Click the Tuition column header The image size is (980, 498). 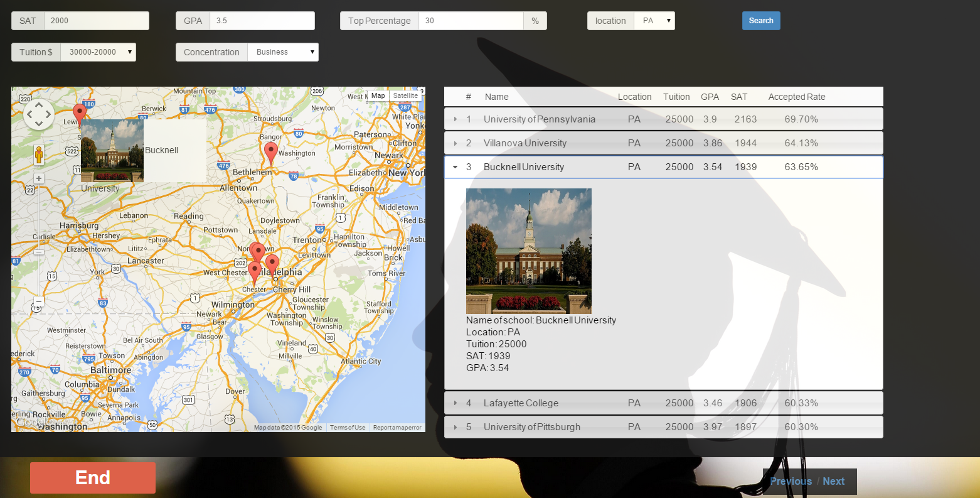coord(676,97)
